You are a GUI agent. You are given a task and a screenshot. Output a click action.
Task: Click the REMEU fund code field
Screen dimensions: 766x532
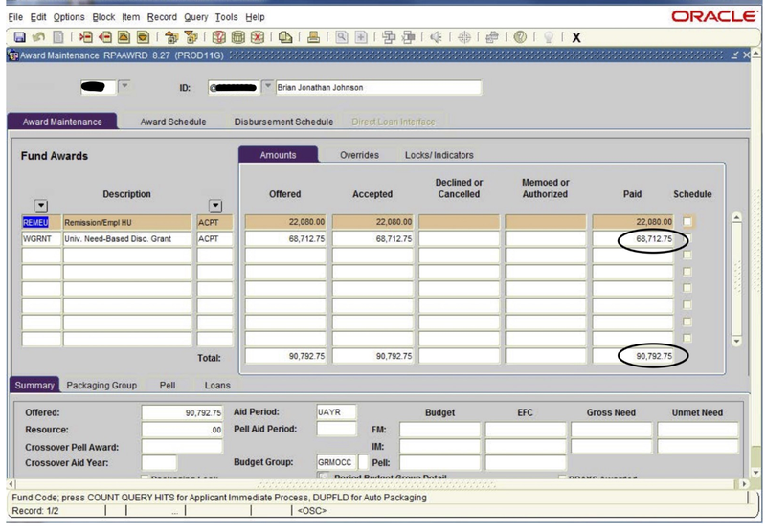coord(41,222)
